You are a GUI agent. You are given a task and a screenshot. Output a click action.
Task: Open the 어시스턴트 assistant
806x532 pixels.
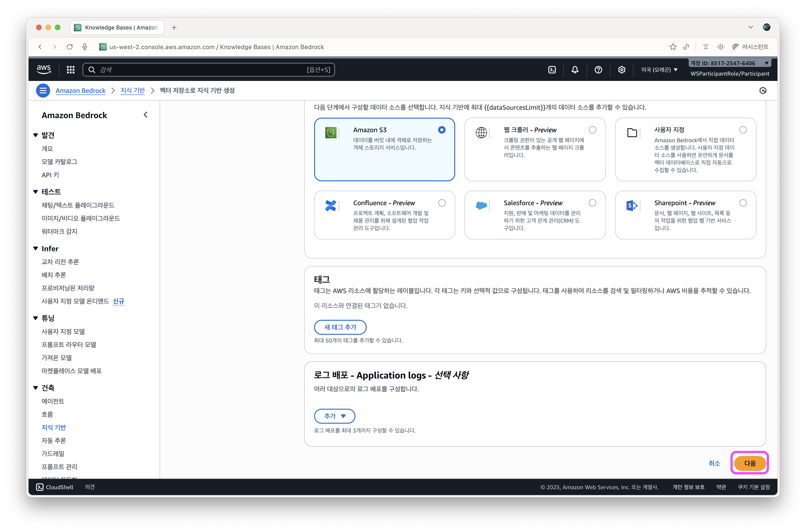pos(750,47)
